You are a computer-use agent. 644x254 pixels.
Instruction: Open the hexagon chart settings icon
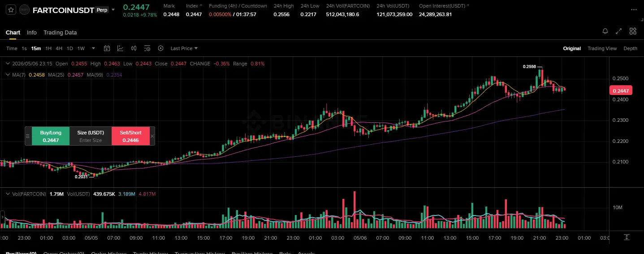160,48
